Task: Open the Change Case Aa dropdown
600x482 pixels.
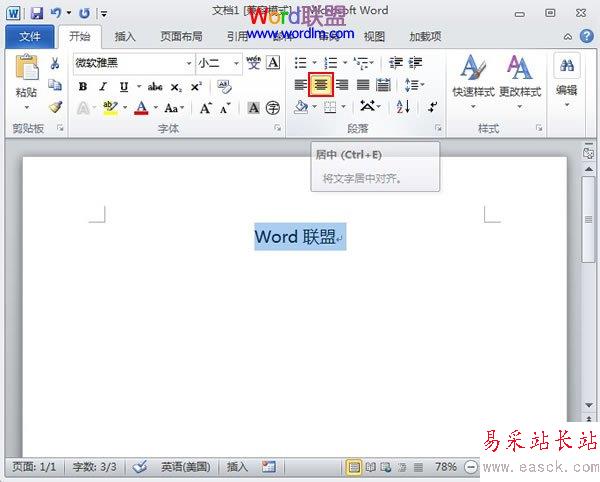Action: pyautogui.click(x=174, y=108)
